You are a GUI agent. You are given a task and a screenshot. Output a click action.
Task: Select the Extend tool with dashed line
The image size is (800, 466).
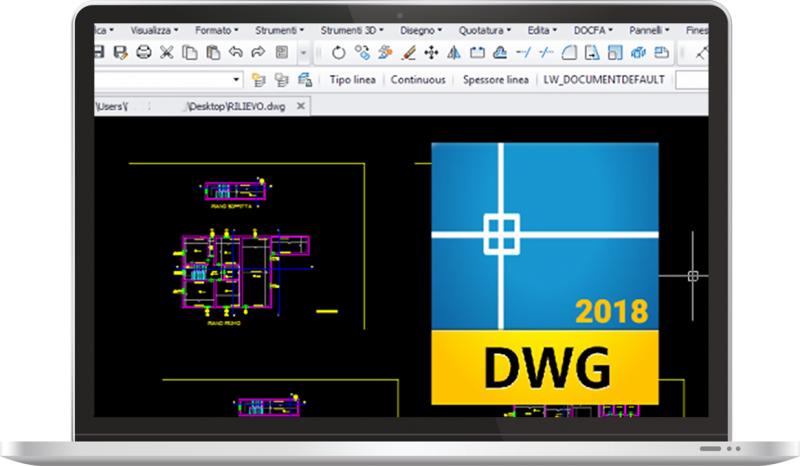coord(523,53)
